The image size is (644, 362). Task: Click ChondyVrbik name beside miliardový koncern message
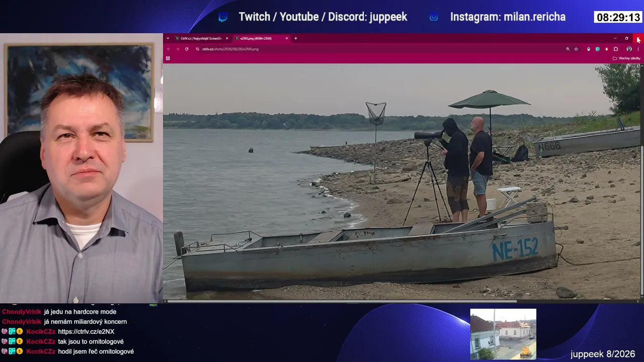pos(22,322)
